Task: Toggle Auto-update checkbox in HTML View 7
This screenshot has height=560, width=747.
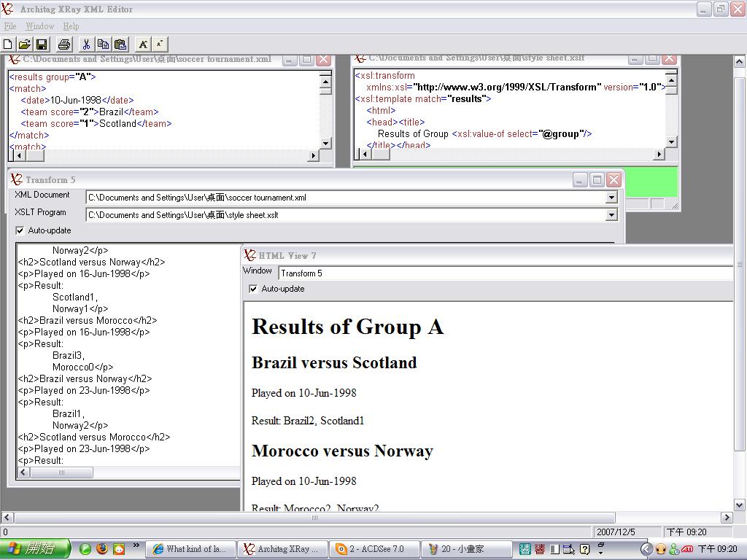Action: click(x=253, y=289)
